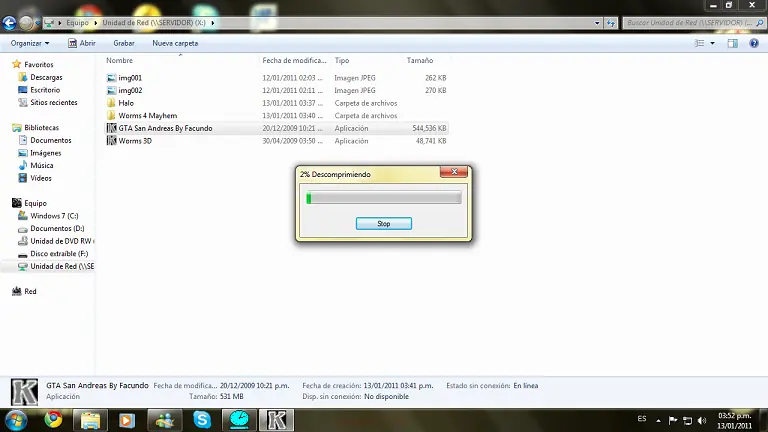
Task: Select the Halo folder icon
Action: pos(111,103)
